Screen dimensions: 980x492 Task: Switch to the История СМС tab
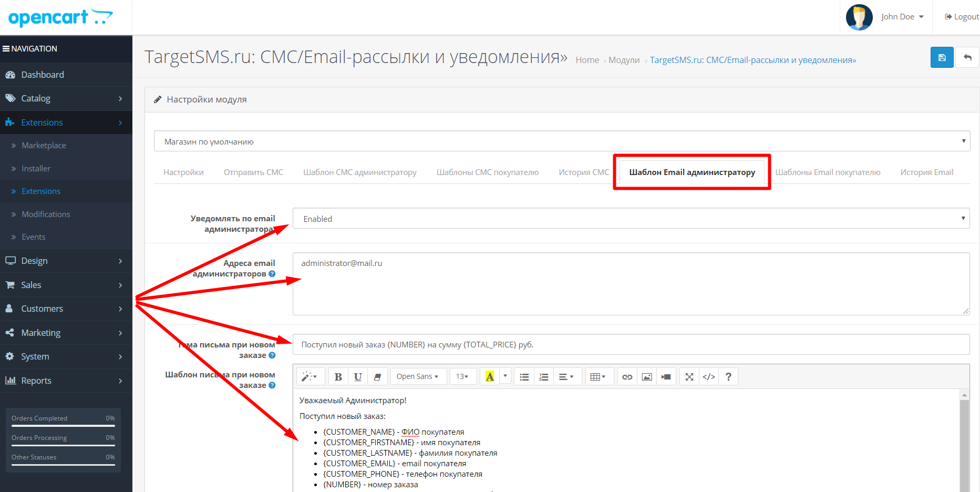pos(584,172)
